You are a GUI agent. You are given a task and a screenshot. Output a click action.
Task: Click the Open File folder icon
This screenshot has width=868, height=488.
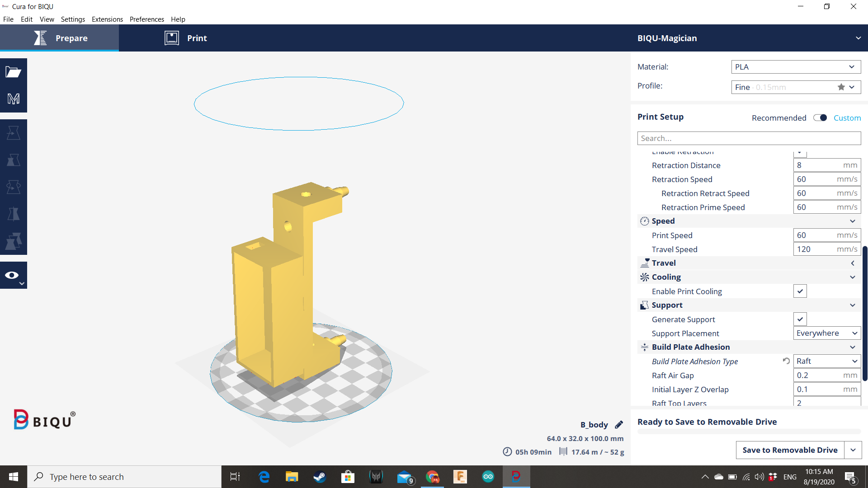[x=13, y=72]
